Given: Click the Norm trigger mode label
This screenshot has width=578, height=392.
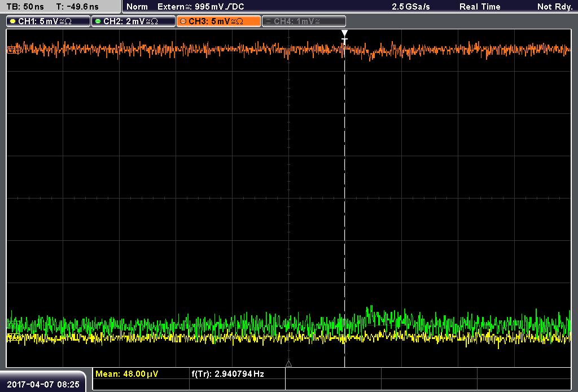Looking at the screenshot, I should tap(137, 7).
